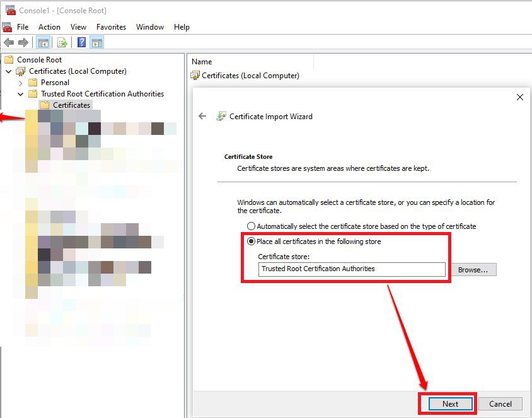Open the Action menu
This screenshot has height=418, width=532.
click(49, 27)
